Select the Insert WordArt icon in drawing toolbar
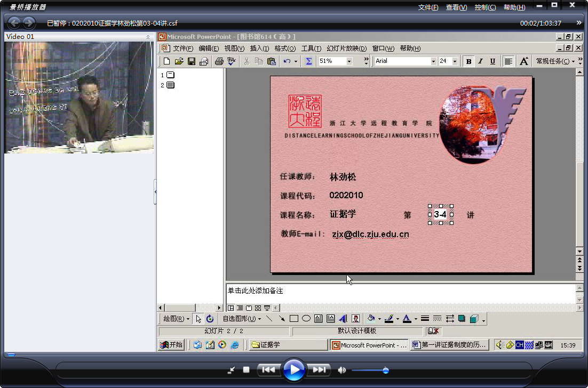 tap(343, 319)
